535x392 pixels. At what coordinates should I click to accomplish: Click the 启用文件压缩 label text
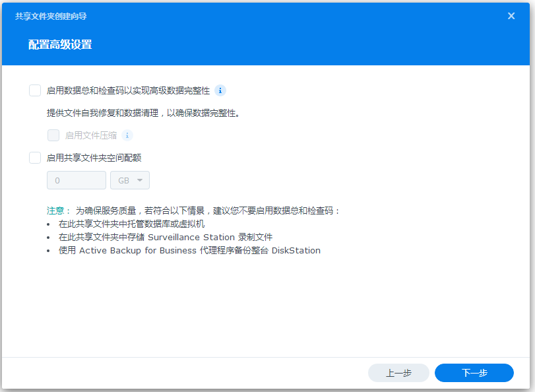(x=91, y=135)
